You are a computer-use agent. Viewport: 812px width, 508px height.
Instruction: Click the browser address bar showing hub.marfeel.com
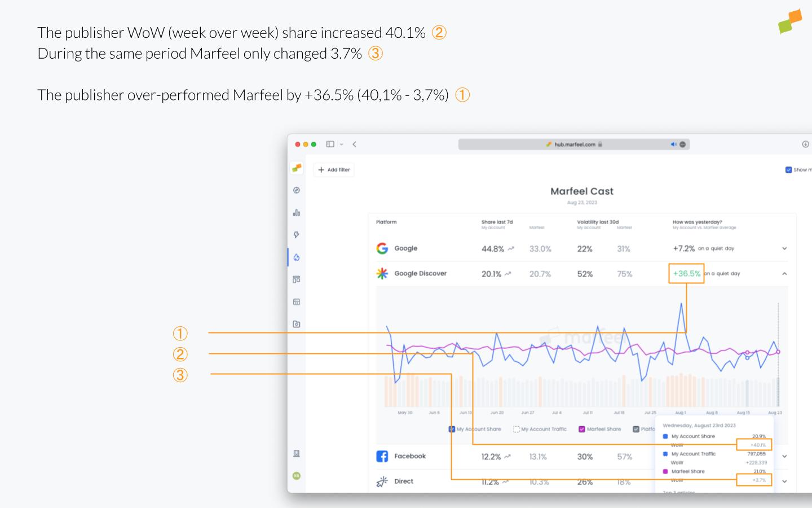[573, 144]
